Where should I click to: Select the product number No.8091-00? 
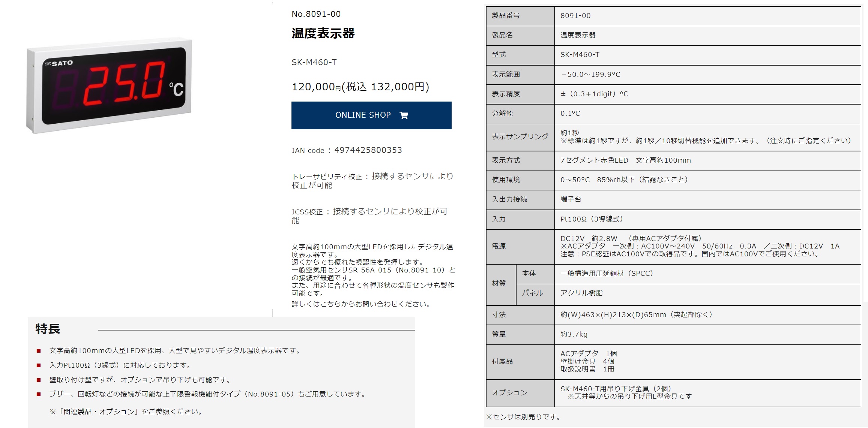[x=316, y=14]
